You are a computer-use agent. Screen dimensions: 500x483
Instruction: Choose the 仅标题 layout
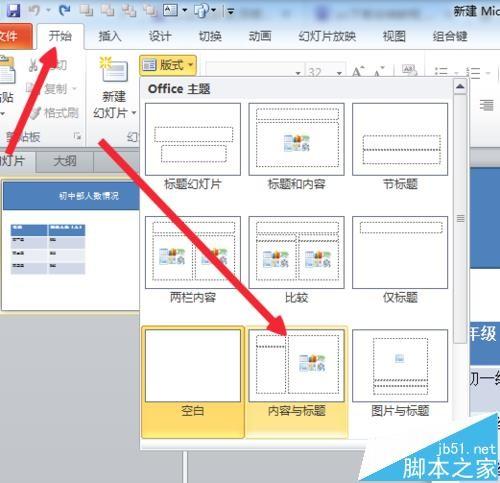tap(400, 260)
